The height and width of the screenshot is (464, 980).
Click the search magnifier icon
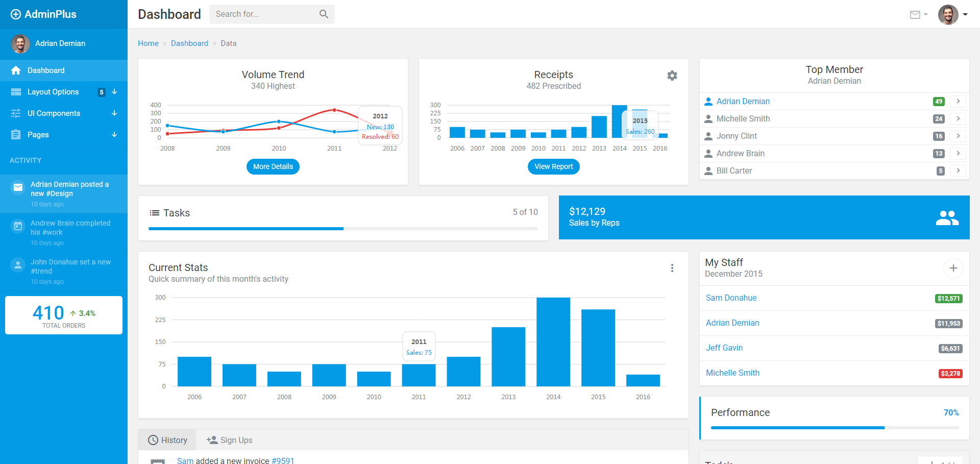point(324,14)
